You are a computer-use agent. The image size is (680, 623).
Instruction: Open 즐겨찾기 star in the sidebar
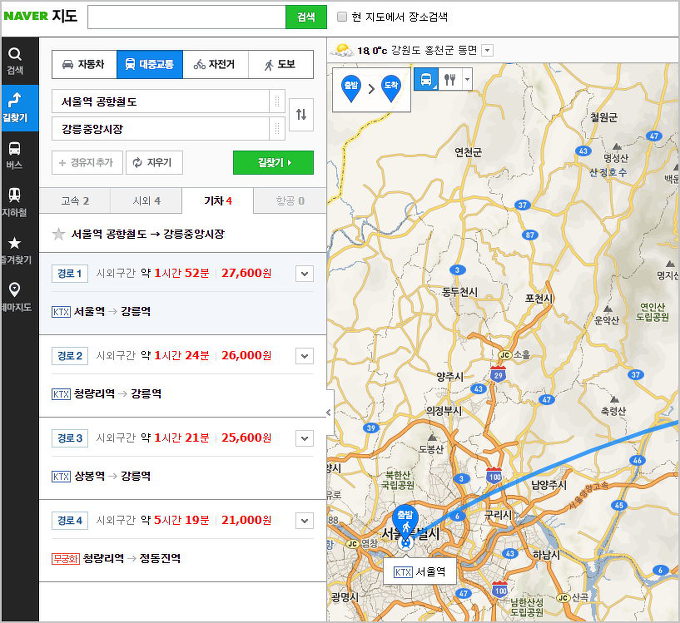point(14,248)
